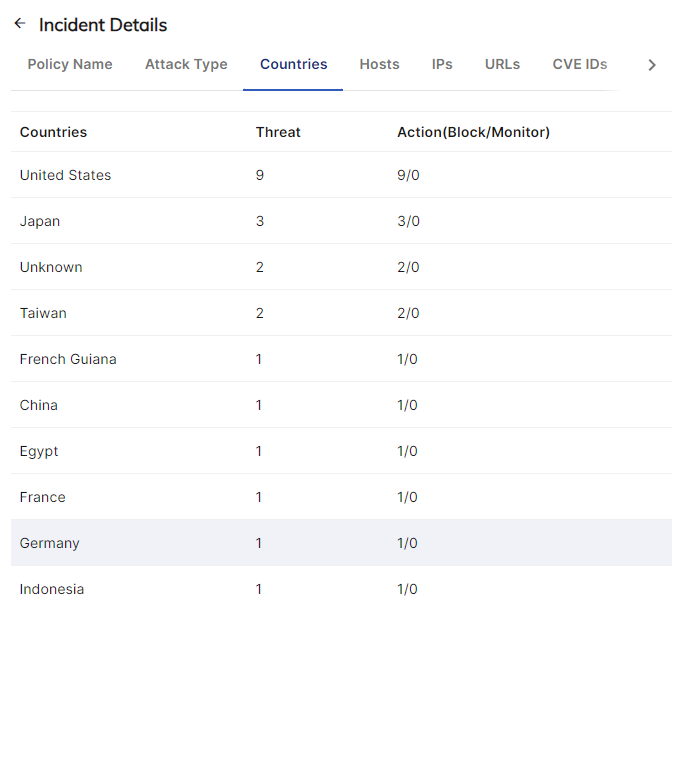This screenshot has width=676, height=775.
Task: Go to the Hosts tab
Action: click(379, 64)
